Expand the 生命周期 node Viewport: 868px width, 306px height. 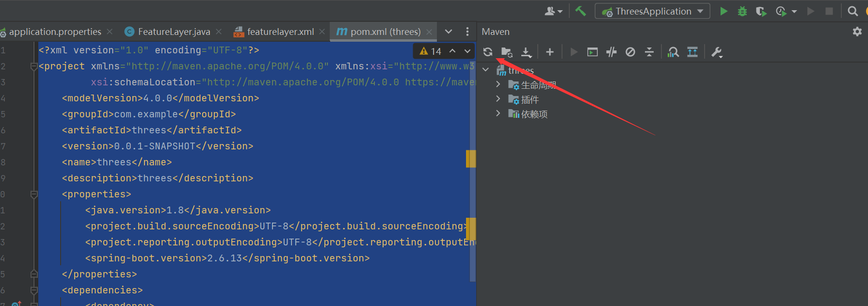(x=498, y=84)
